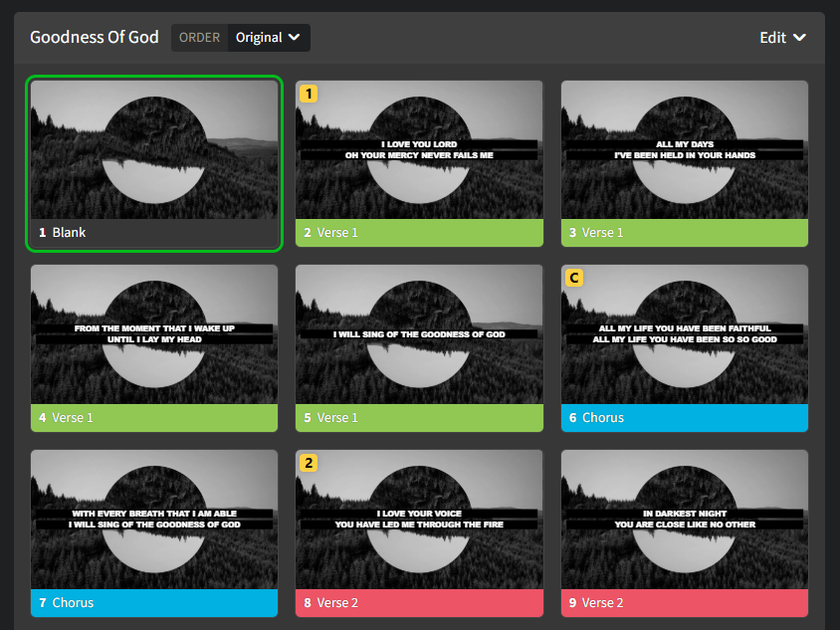Click the blue Chorus label on slide 6
Image resolution: width=840 pixels, height=630 pixels.
click(684, 417)
